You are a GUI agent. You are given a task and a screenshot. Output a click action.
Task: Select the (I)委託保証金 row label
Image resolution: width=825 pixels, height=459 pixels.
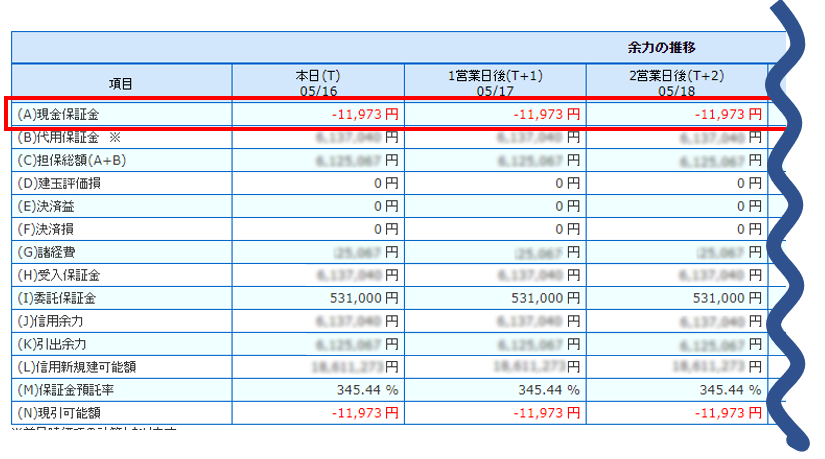tap(58, 298)
